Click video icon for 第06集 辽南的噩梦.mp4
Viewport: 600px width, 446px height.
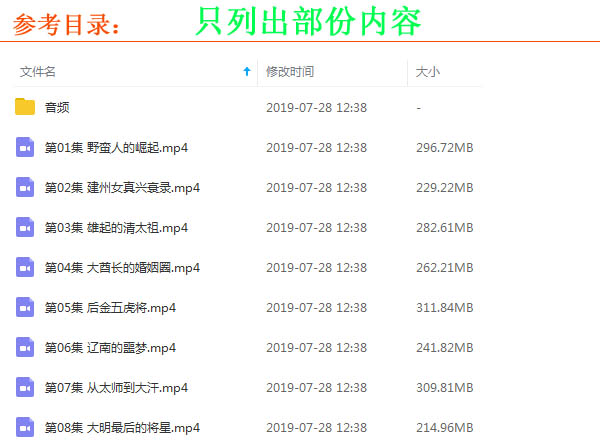click(x=25, y=347)
